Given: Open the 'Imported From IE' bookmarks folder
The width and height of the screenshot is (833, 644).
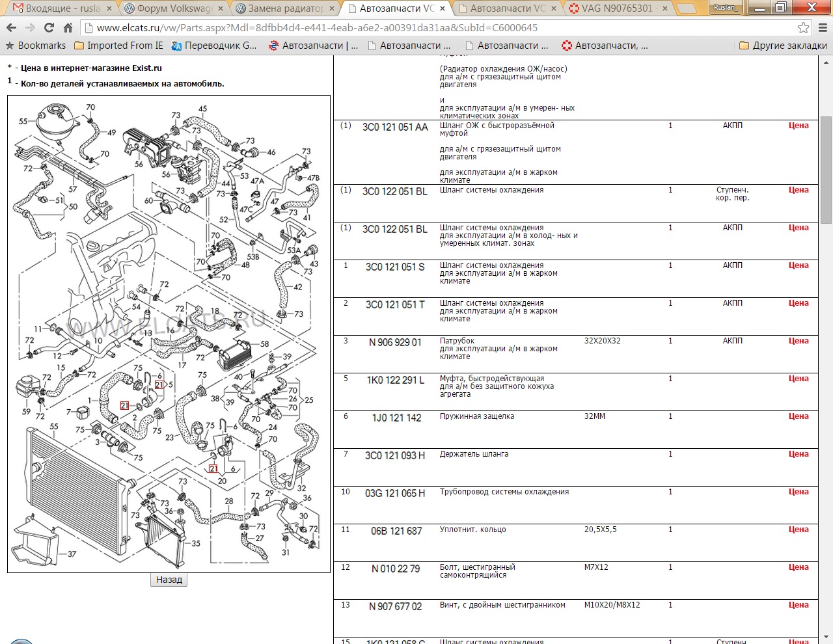Looking at the screenshot, I should (x=118, y=46).
